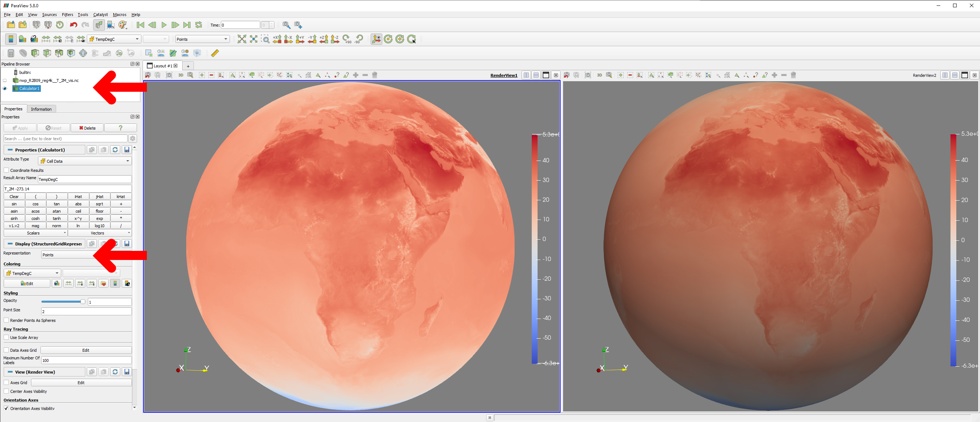Image resolution: width=980 pixels, height=422 pixels.
Task: Click the Undo icon in toolbar
Action: 73,25
